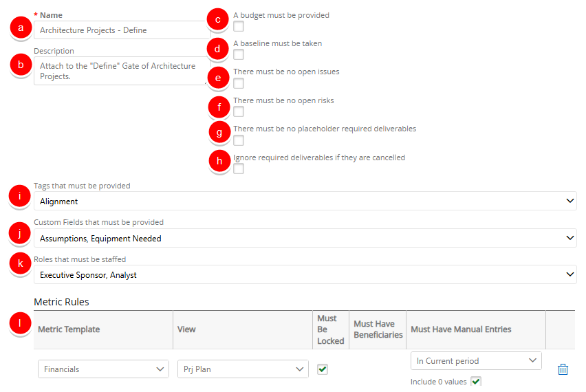The width and height of the screenshot is (586, 392).
Task: Uncheck the Must Be Locked checkbox
Action: click(323, 369)
